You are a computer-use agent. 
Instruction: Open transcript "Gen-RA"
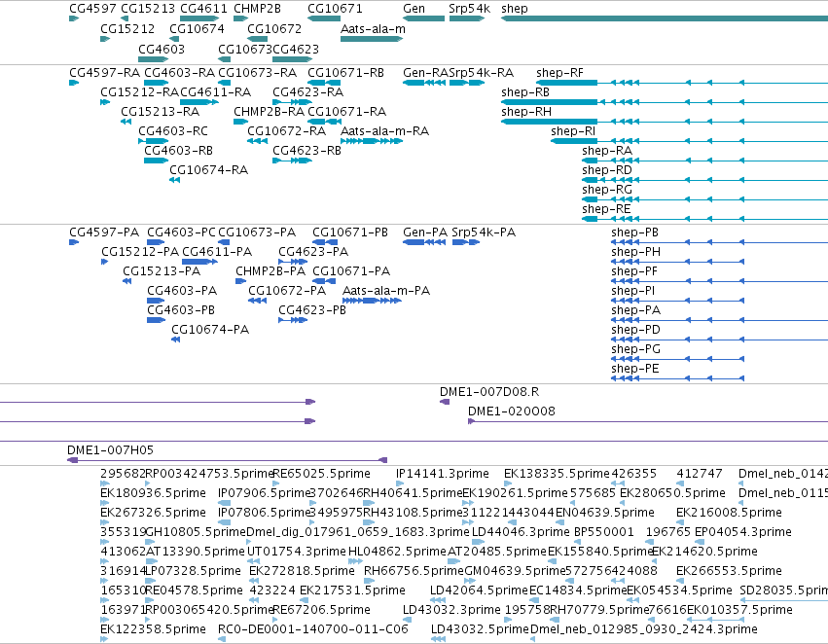click(x=425, y=73)
